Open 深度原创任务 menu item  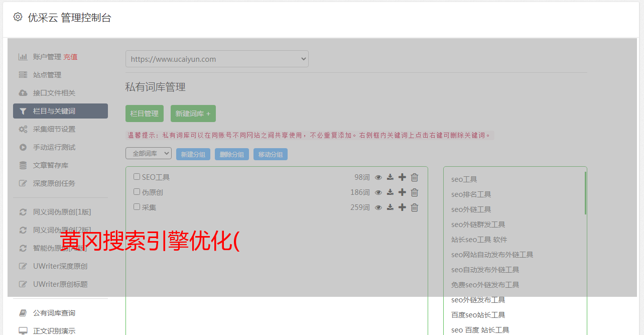(x=54, y=183)
